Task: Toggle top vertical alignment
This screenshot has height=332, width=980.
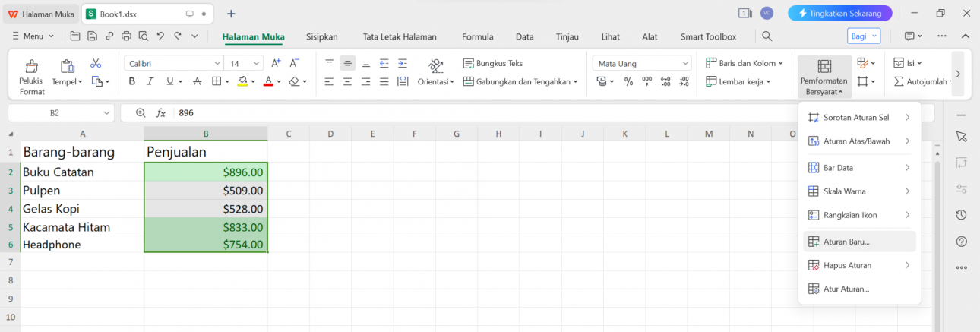Action: [x=329, y=63]
